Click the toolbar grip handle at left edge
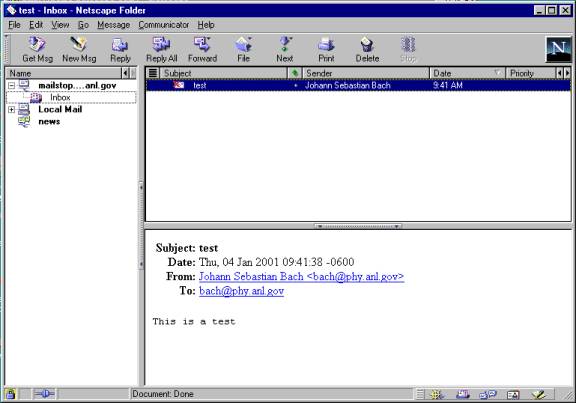 [7, 49]
